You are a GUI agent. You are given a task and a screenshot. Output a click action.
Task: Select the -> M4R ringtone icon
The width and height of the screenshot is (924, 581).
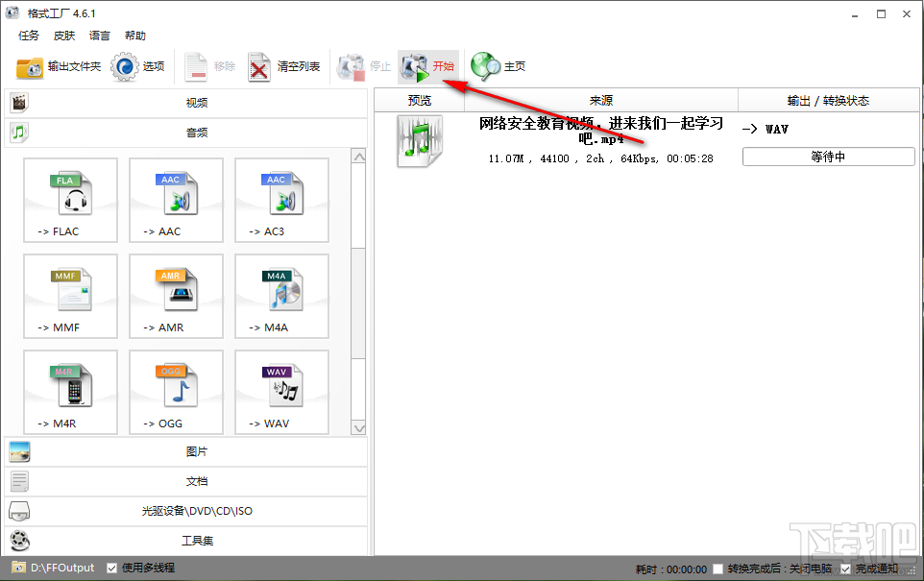tap(70, 393)
